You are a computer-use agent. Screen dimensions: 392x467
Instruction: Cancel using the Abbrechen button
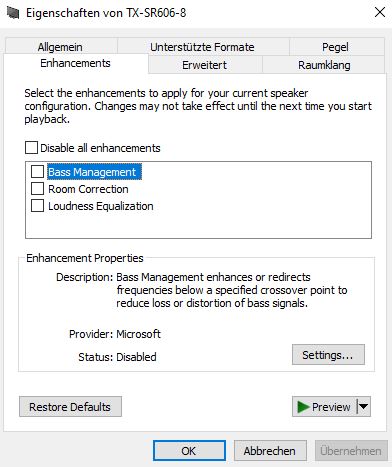270,451
